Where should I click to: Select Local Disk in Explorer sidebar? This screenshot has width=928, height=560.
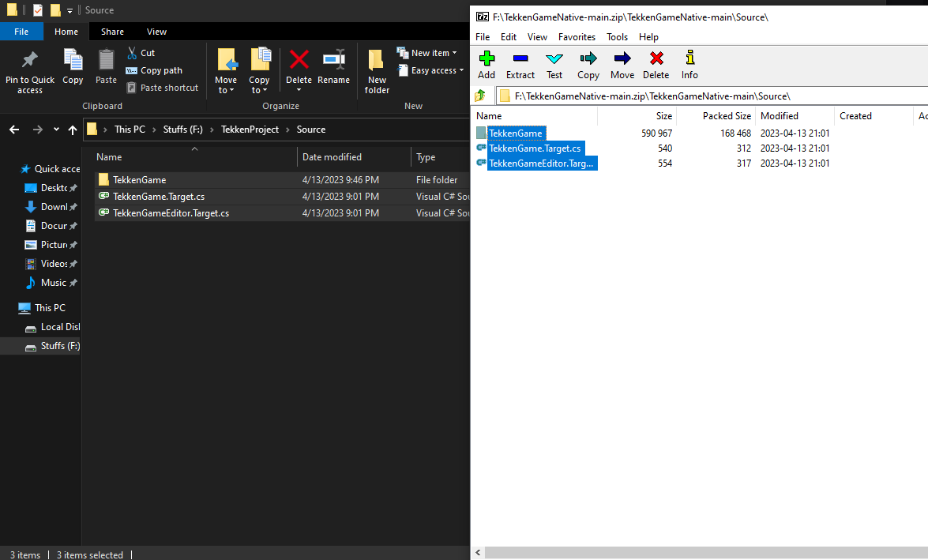coord(51,327)
